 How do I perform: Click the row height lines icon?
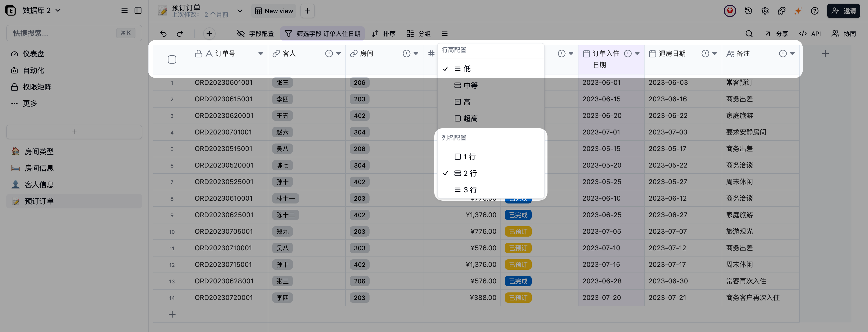445,34
